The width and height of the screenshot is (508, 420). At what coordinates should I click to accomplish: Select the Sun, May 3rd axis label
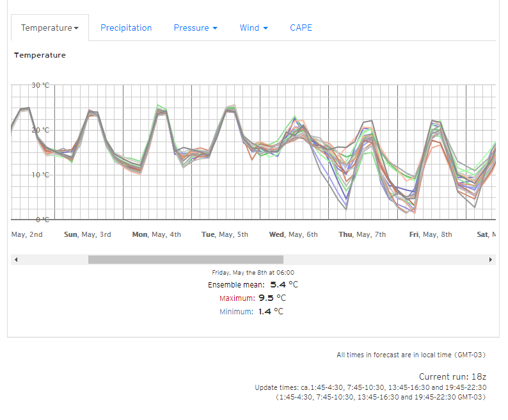(x=88, y=234)
